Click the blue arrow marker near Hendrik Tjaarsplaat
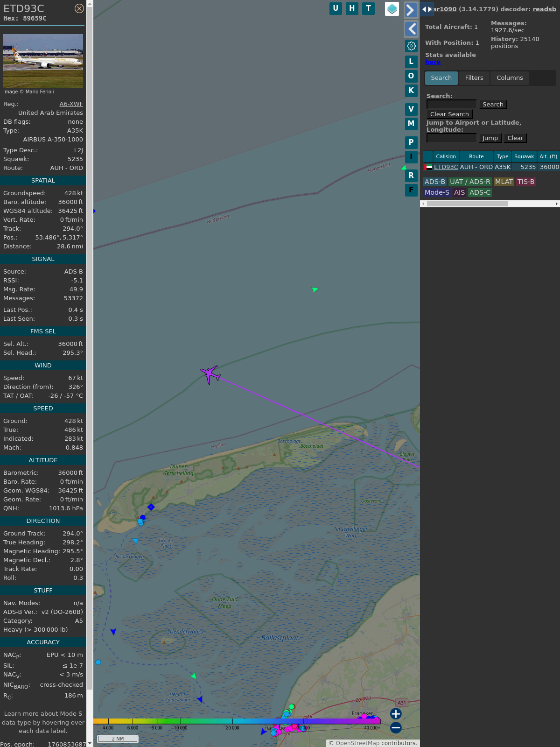Viewport: 560px width, 747px height. (200, 699)
